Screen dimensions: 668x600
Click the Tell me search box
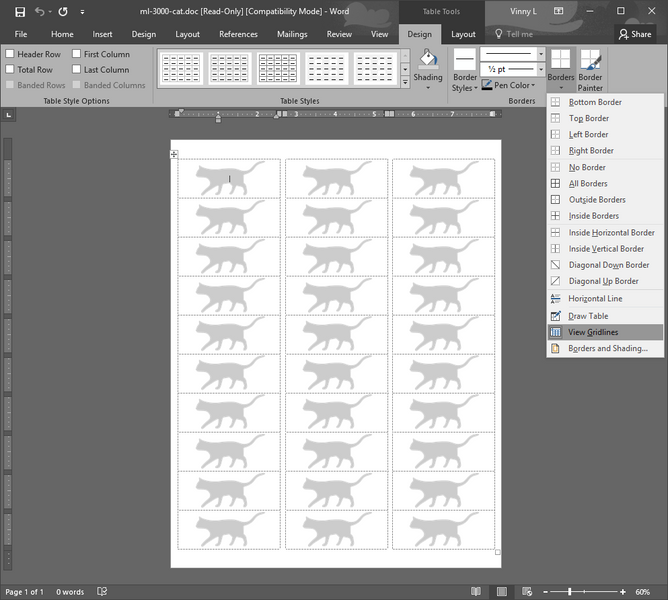[519, 34]
